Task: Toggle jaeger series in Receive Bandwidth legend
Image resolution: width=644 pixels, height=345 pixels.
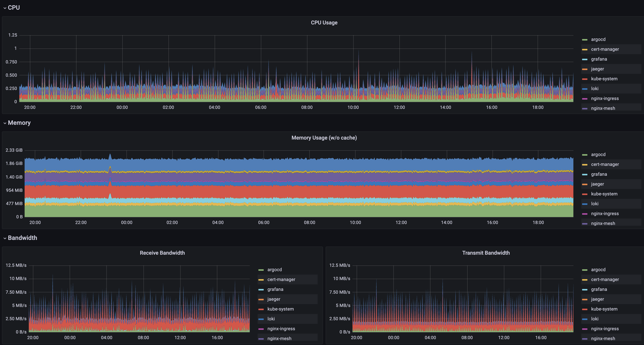Action: coord(274,299)
